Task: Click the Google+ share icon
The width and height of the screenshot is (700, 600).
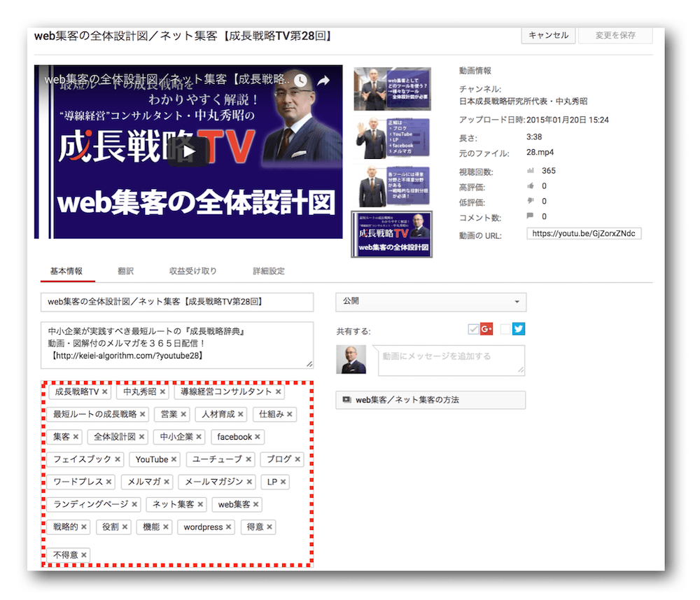Action: tap(486, 328)
